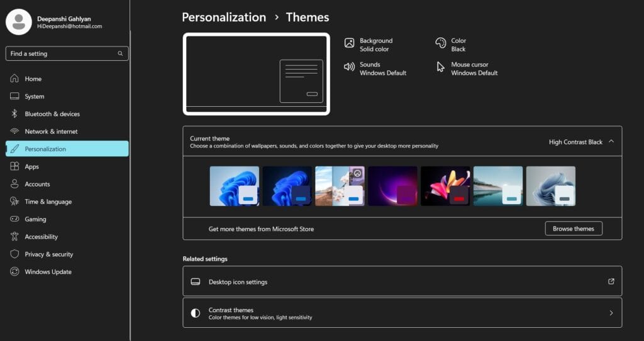The height and width of the screenshot is (341, 644).
Task: Click the Desktop icon settings monitor icon
Action: coord(196,282)
